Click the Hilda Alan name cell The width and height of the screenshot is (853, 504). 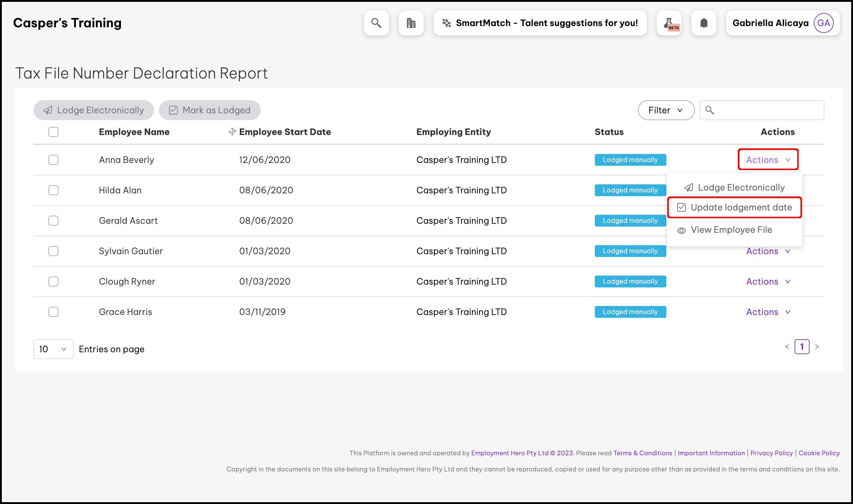point(120,190)
